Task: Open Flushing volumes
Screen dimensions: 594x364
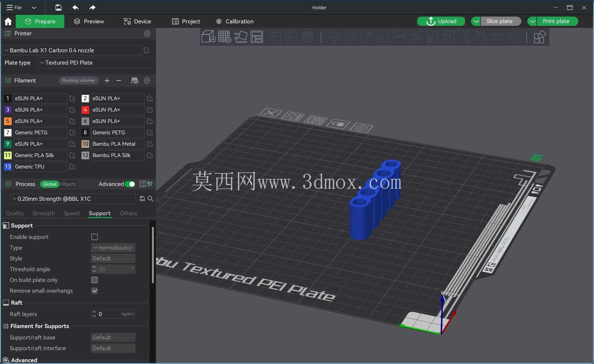Action: tap(78, 81)
